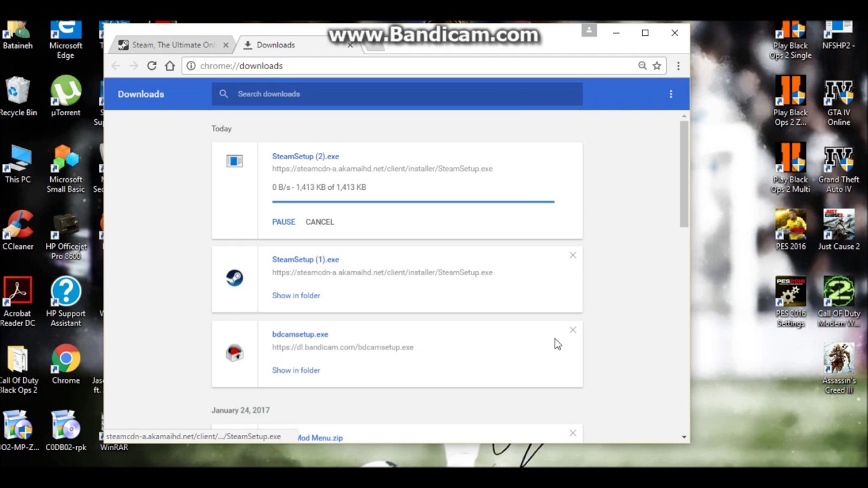This screenshot has width=868, height=488.
Task: Select the Microsoft Small Basic icon
Action: [66, 169]
